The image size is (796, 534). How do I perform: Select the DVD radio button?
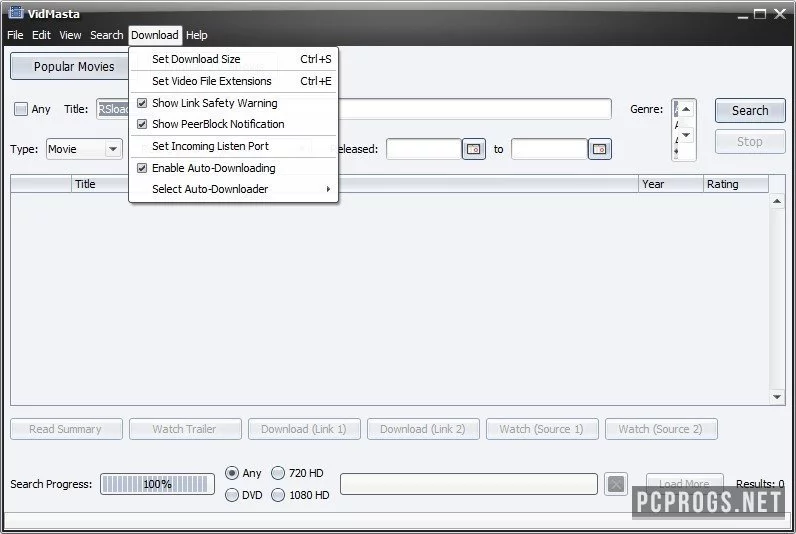point(232,495)
